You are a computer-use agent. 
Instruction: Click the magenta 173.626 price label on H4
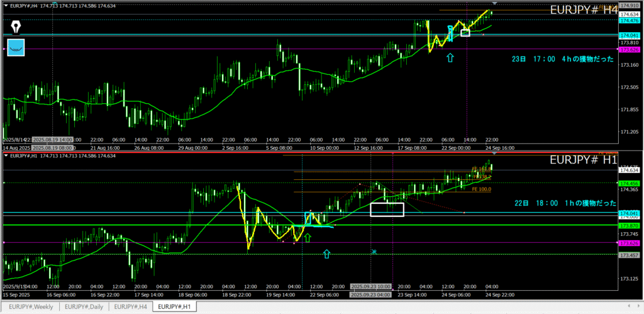coord(630,49)
